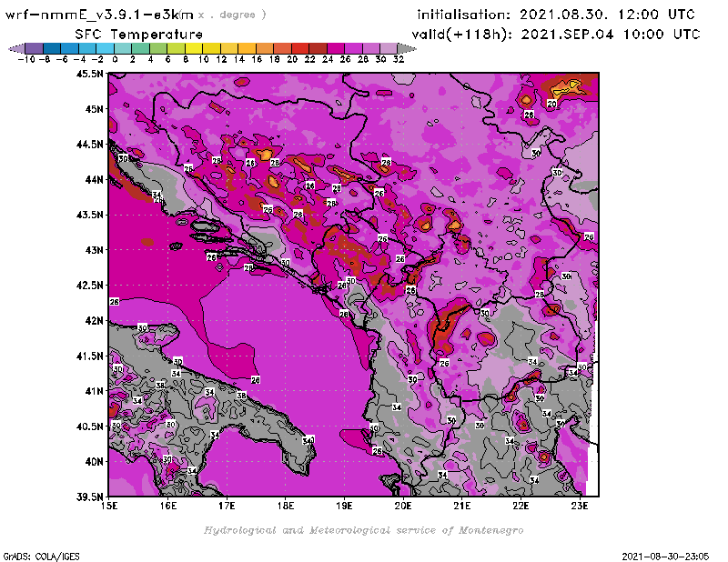Click the legend swatch between 12 and 14
Screen dimensions: 728x562
(x=229, y=48)
